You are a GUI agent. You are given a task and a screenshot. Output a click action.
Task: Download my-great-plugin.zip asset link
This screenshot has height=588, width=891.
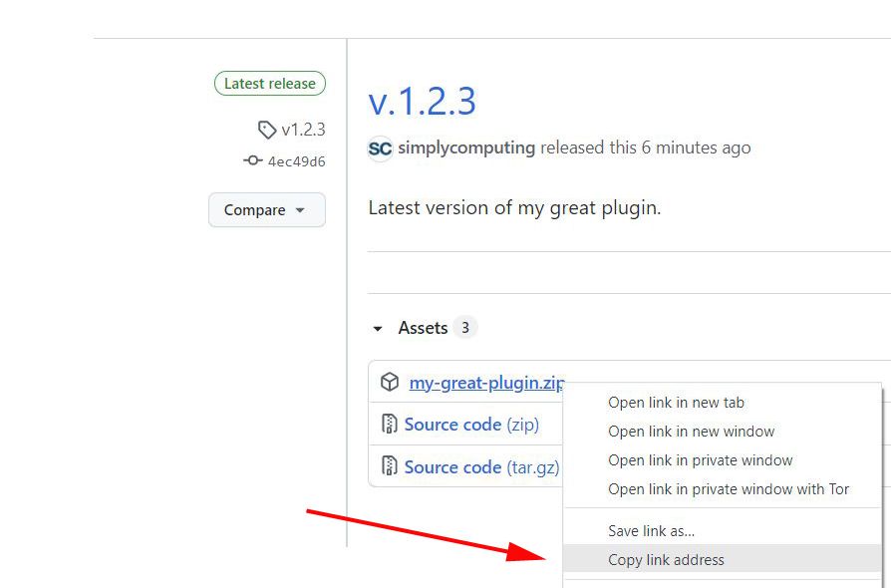pyautogui.click(x=486, y=383)
